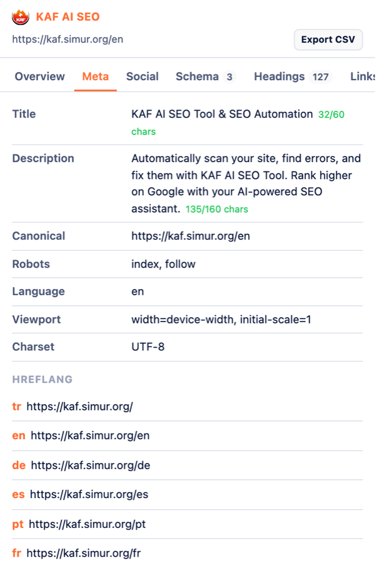Open the en hreflang link

point(90,435)
